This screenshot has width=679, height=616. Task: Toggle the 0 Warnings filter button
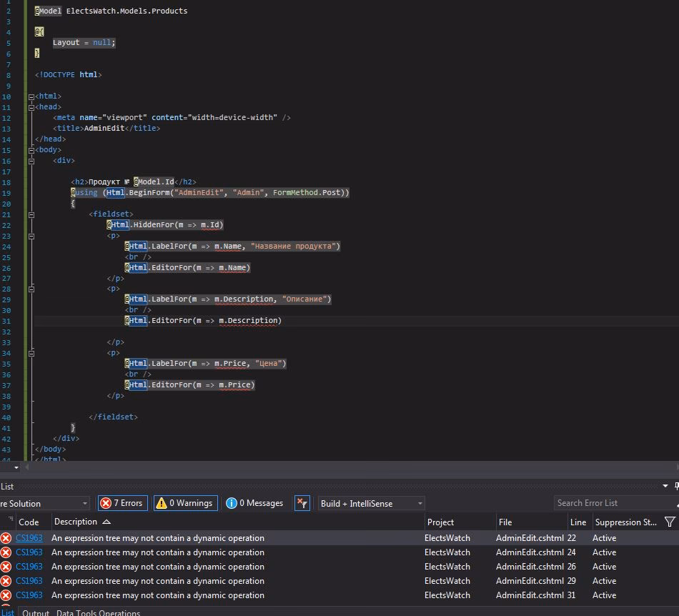tap(184, 503)
